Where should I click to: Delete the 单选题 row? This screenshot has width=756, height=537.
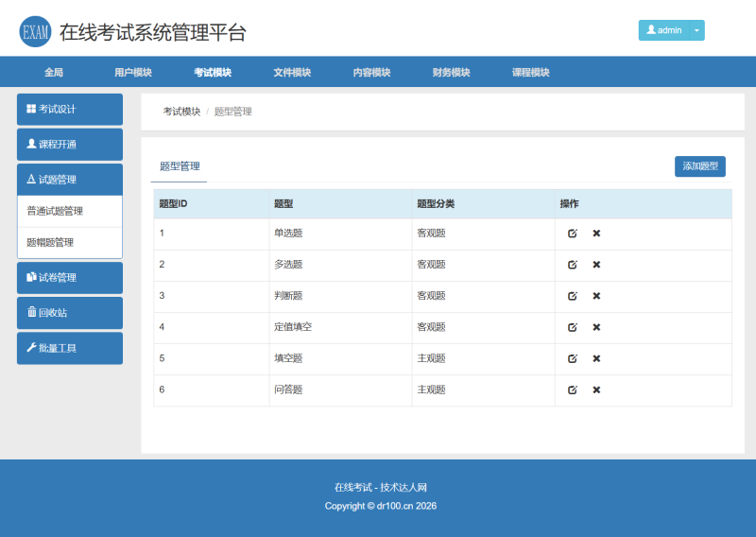pyautogui.click(x=596, y=234)
